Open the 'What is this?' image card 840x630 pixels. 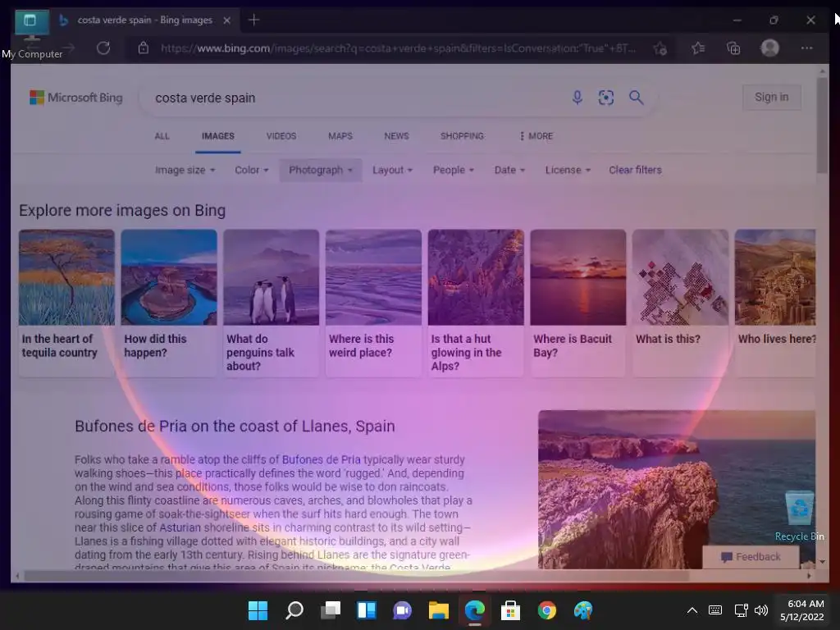point(680,303)
